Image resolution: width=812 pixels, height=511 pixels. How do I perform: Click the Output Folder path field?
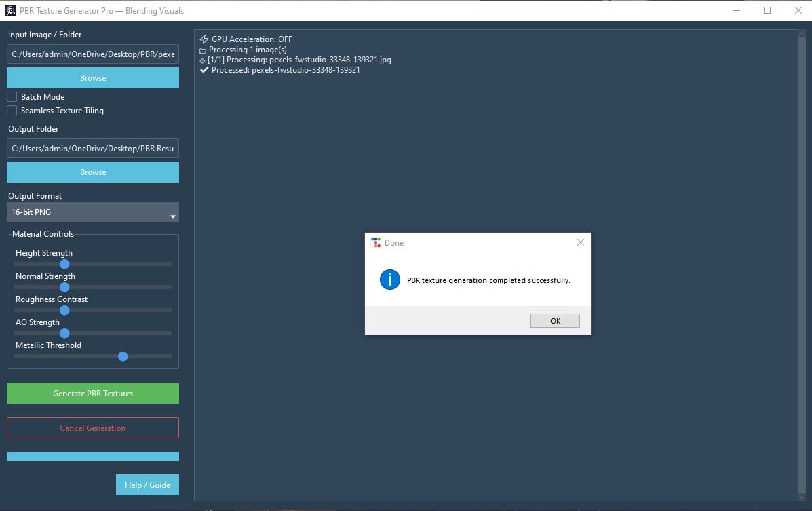pos(93,148)
